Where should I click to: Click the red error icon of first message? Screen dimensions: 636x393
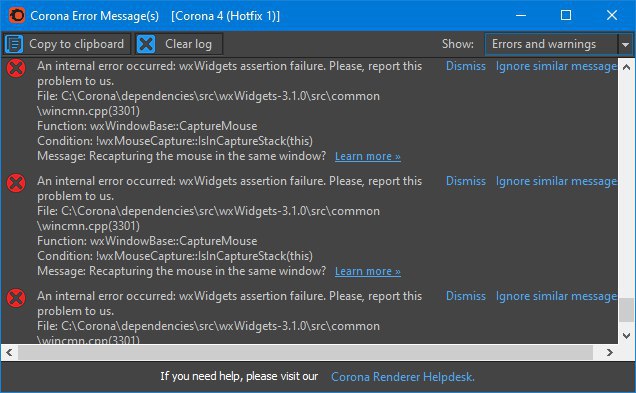pos(16,68)
